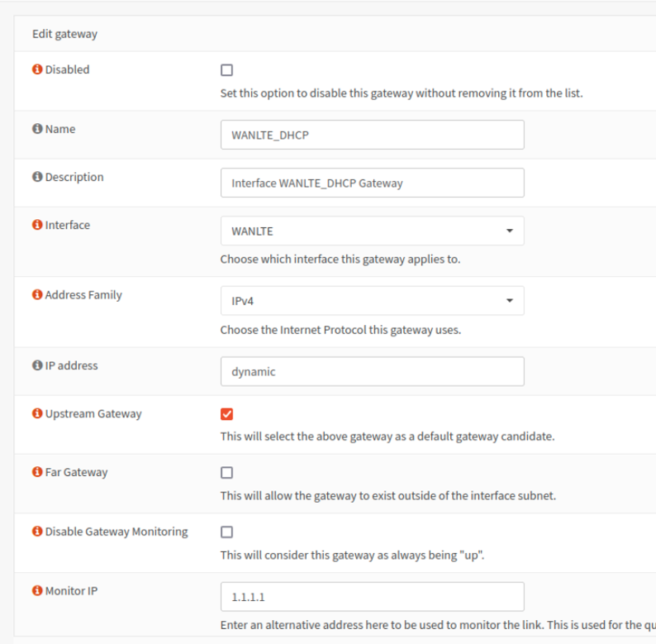Click the IP address field showing dynamic
Viewport: 656px width, 644px height.
point(373,371)
